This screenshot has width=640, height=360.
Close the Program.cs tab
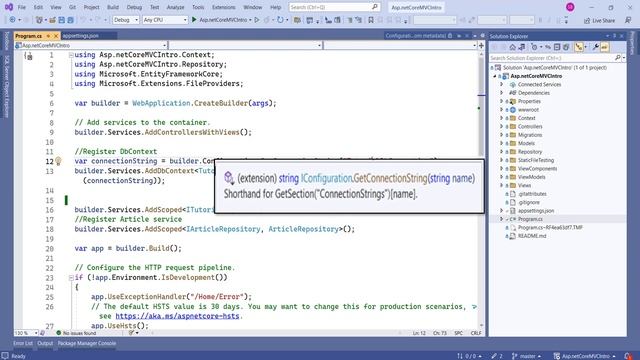coord(56,36)
